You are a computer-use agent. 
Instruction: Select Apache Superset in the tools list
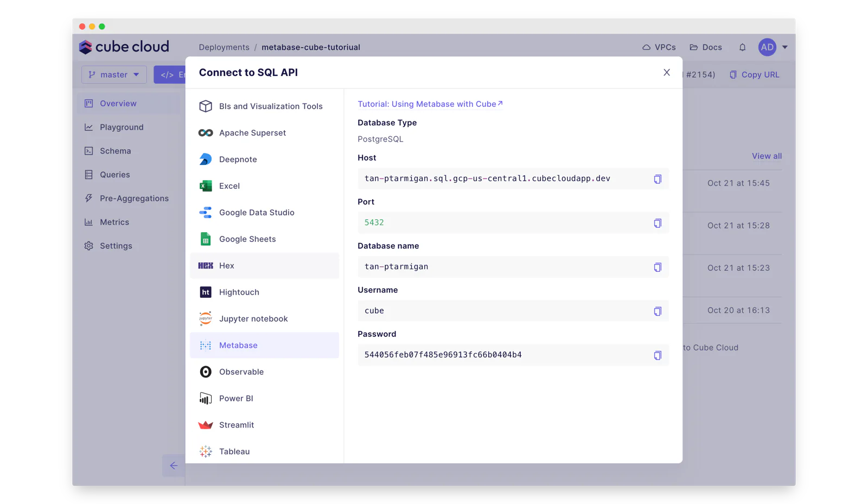click(x=265, y=133)
